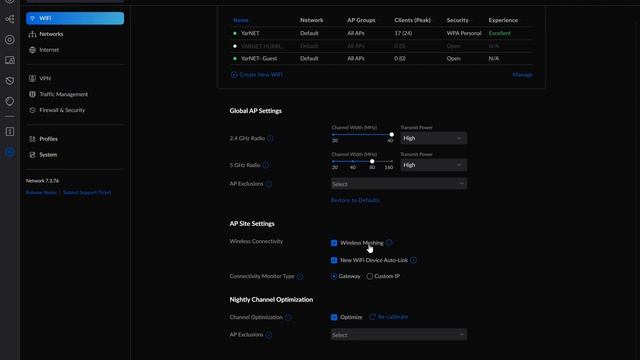Open 5 GHz Transmit Power dropdown
Viewport: 640px width, 360px height.
coord(433,165)
